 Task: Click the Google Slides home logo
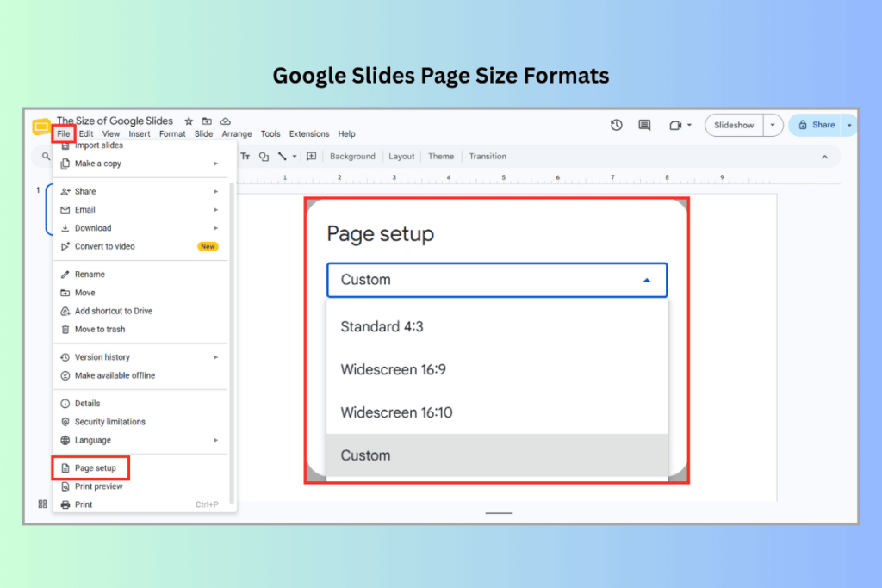(x=41, y=127)
